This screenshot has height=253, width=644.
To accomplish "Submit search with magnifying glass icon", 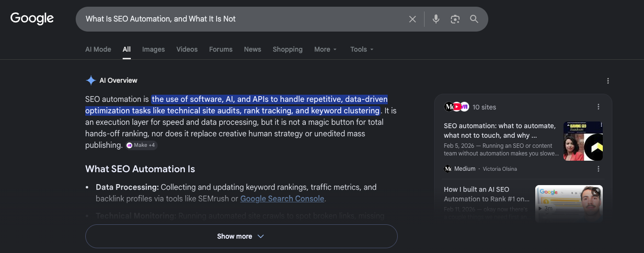I will pyautogui.click(x=474, y=19).
